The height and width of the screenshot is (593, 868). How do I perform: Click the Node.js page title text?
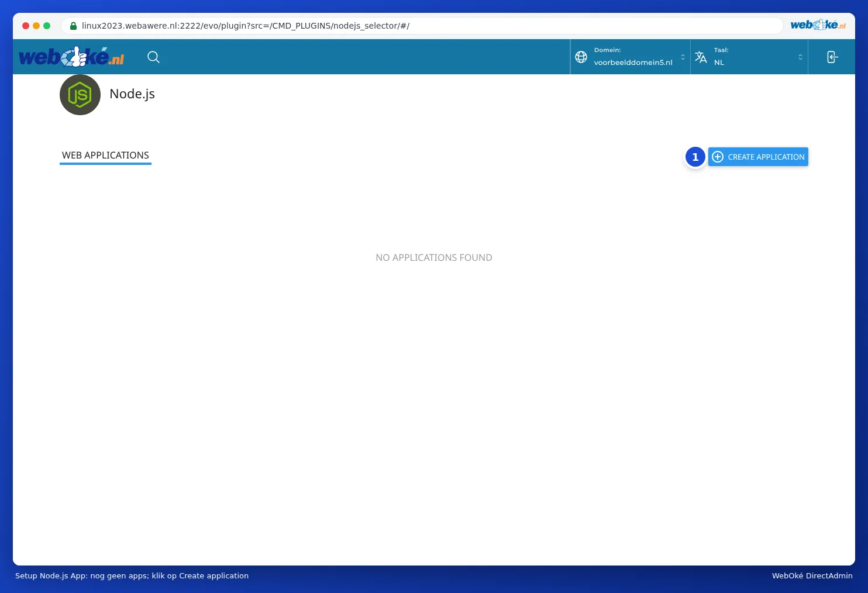[x=132, y=94]
